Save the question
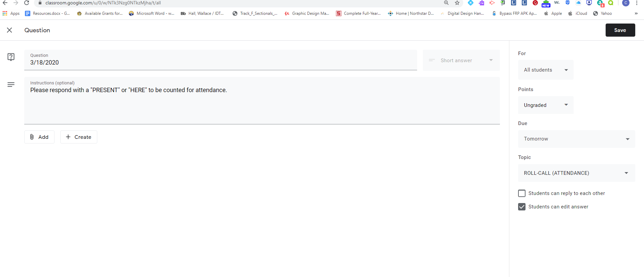This screenshot has height=277, width=644. coord(620,30)
